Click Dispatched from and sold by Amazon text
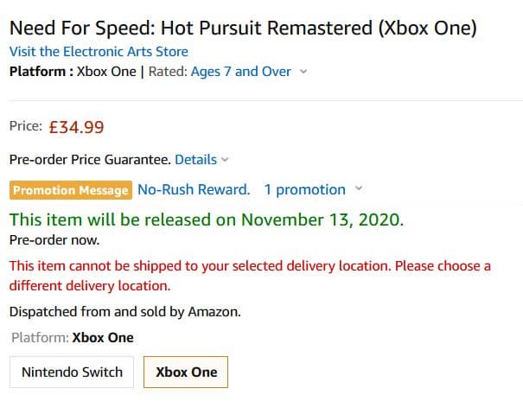This screenshot has width=523, height=420. click(x=124, y=311)
